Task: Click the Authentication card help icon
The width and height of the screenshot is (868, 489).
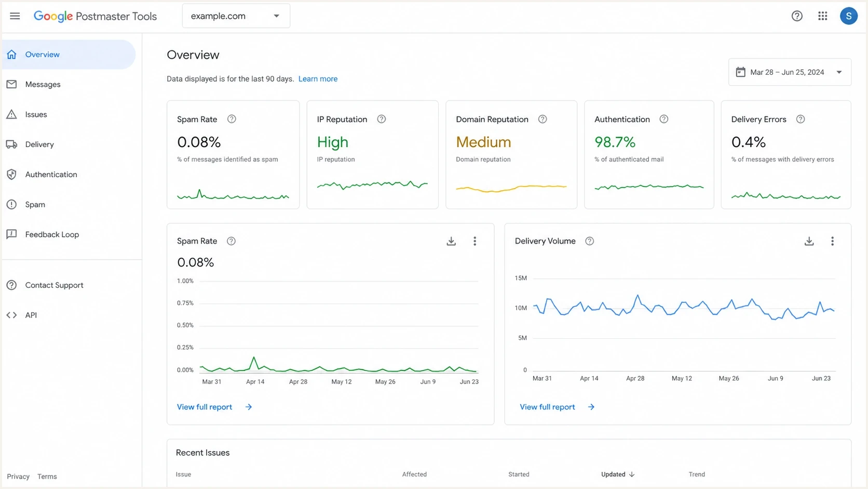Action: (x=664, y=119)
